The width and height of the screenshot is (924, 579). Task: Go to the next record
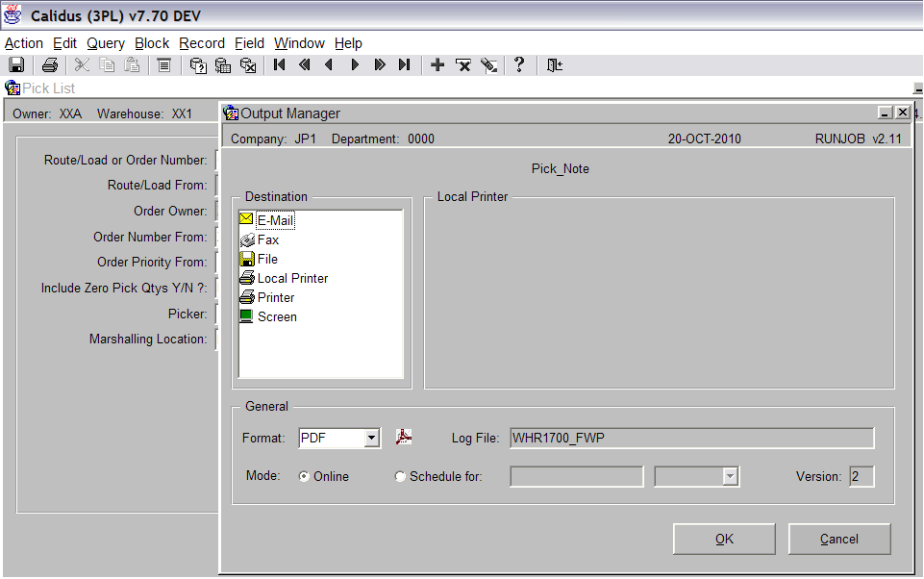point(355,64)
